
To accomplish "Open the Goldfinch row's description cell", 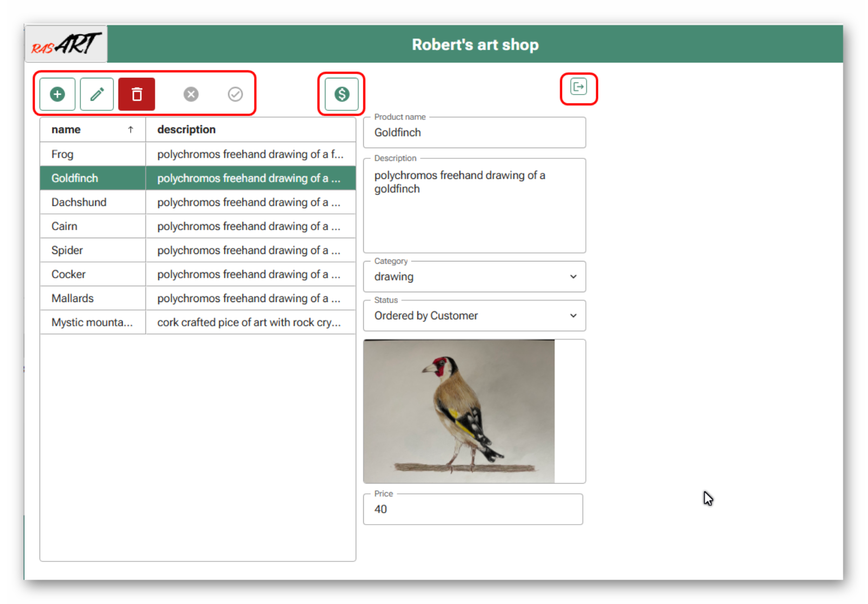I will tap(251, 178).
